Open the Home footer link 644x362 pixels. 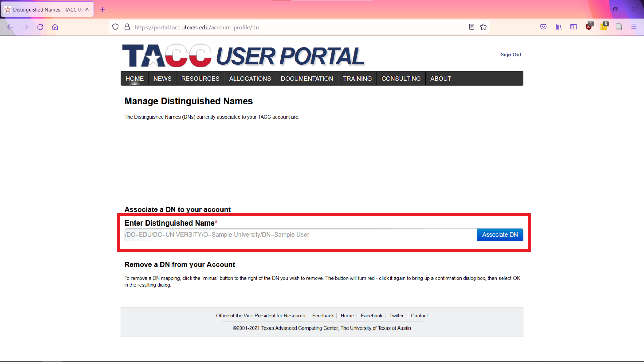point(347,316)
